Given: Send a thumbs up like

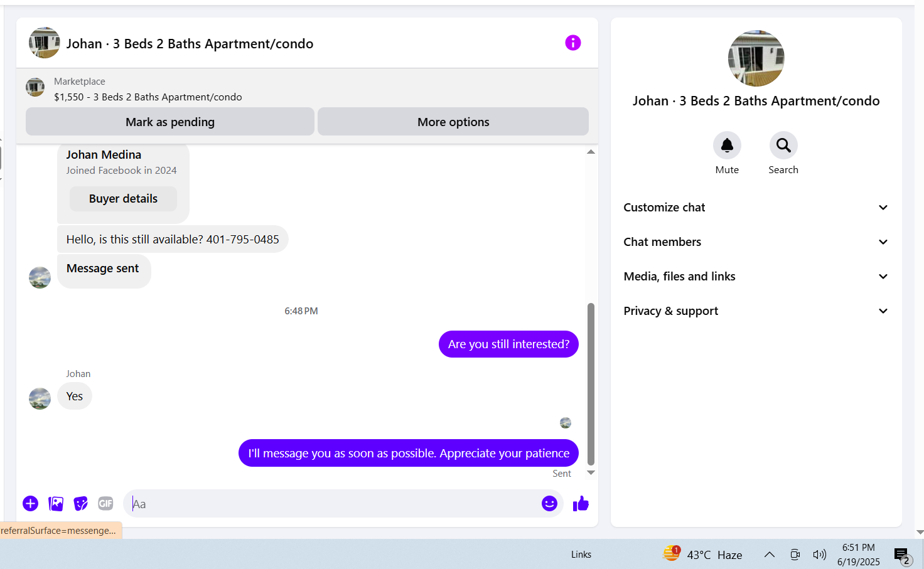Looking at the screenshot, I should click(x=581, y=503).
